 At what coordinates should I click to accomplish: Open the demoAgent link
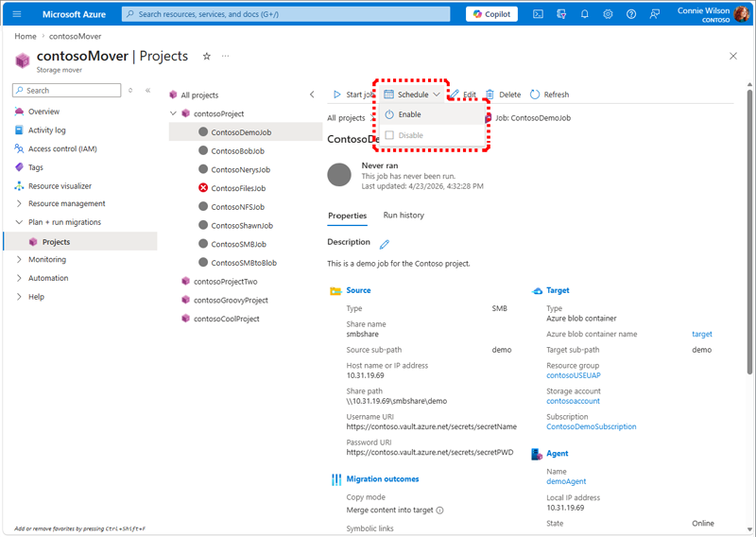566,481
